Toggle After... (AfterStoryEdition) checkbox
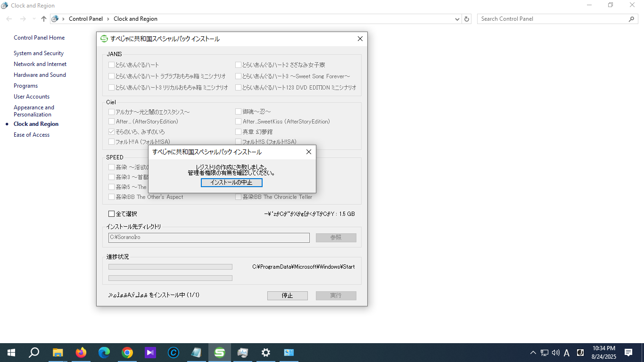 pos(111,122)
